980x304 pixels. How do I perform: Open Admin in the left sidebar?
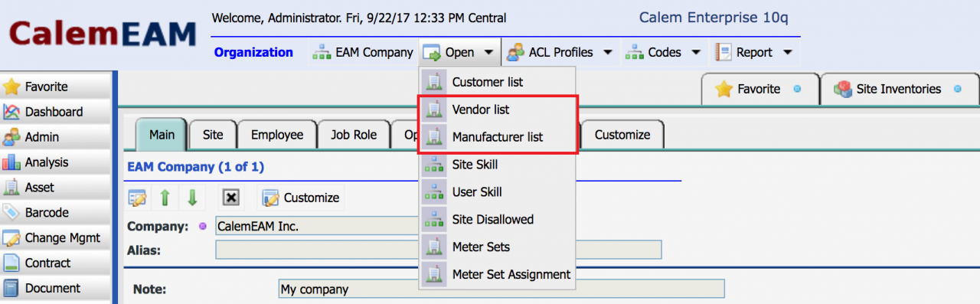56,137
